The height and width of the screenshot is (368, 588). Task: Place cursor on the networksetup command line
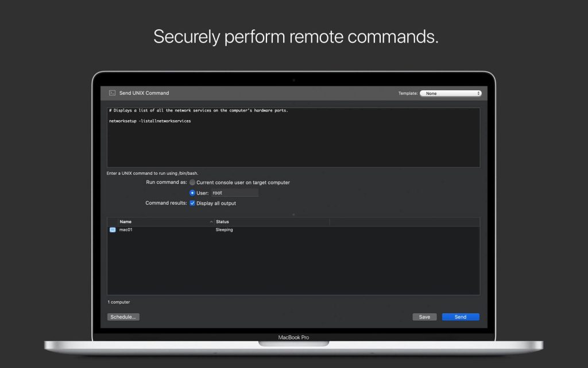149,121
